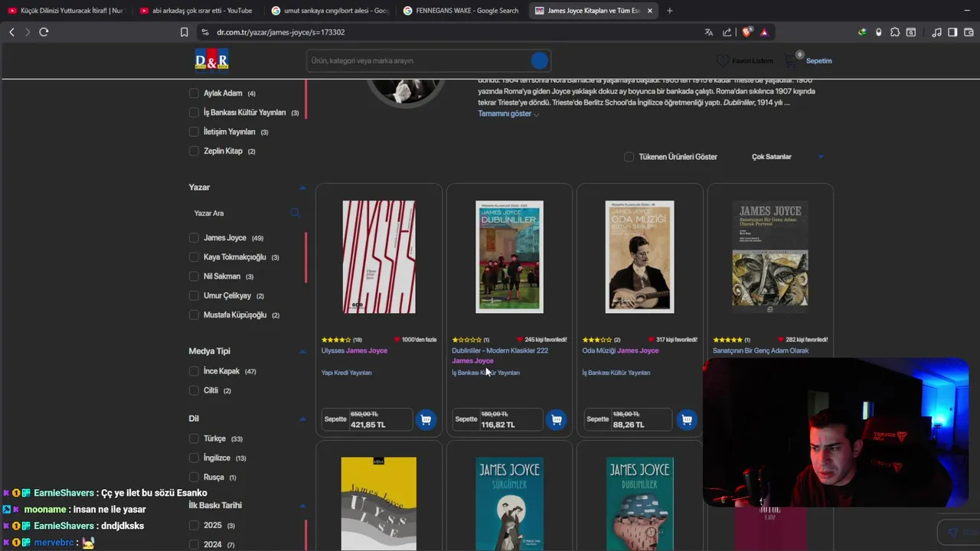Click the D&R logo
Viewport: 980px width, 551px height.
click(211, 60)
